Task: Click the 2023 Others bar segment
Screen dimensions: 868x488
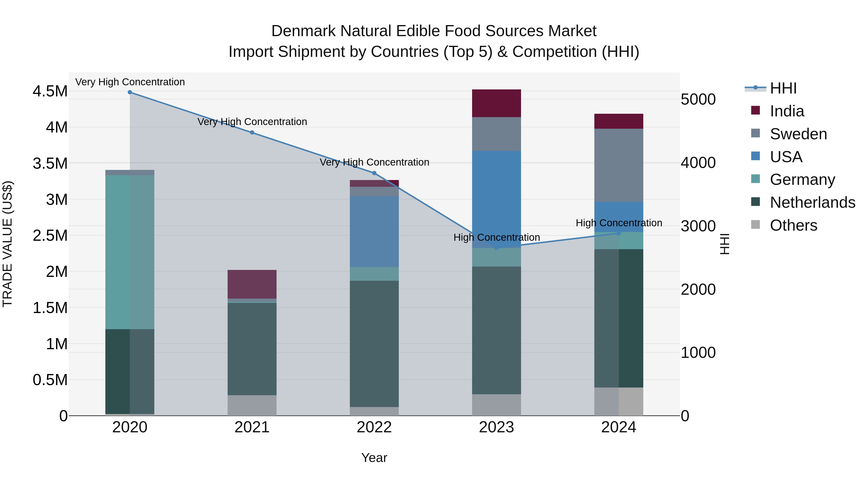Action: pos(496,405)
